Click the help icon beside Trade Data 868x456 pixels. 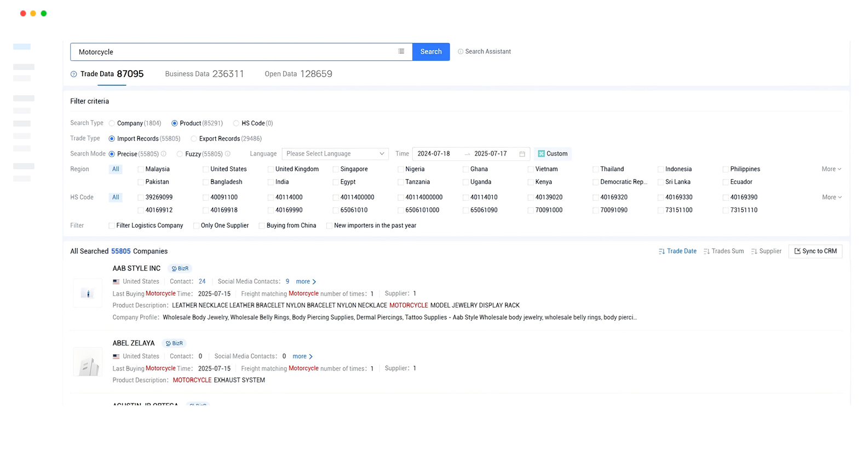[x=74, y=74]
